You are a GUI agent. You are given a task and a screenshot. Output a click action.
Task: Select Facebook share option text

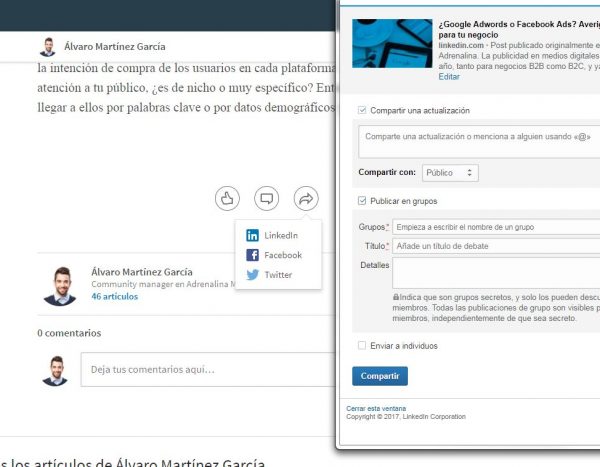coord(283,255)
